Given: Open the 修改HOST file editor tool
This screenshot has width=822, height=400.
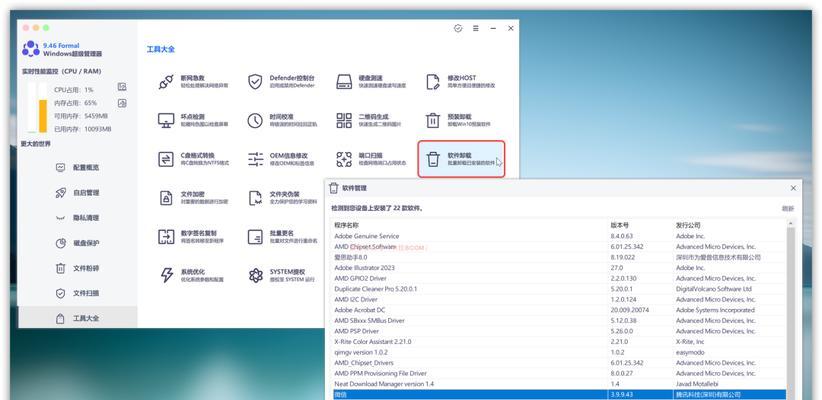Looking at the screenshot, I should [460, 82].
